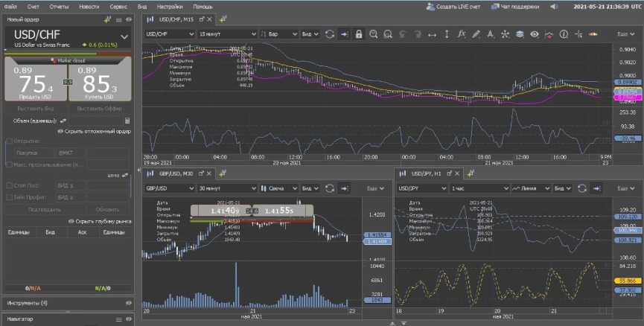Open the Линия chart type dropdown
644x326 pixels.
point(531,188)
